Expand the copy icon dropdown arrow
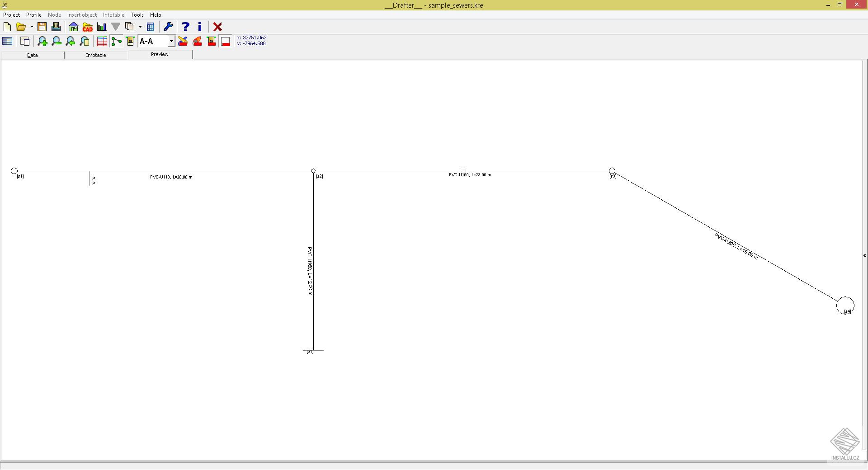Image resolution: width=868 pixels, height=470 pixels. click(x=140, y=27)
